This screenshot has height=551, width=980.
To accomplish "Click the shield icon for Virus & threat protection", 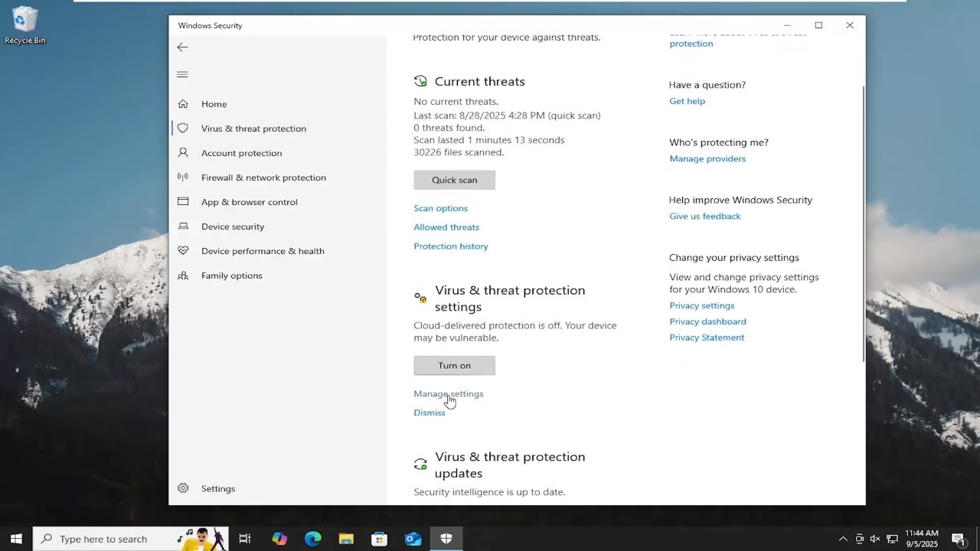I will tap(183, 129).
